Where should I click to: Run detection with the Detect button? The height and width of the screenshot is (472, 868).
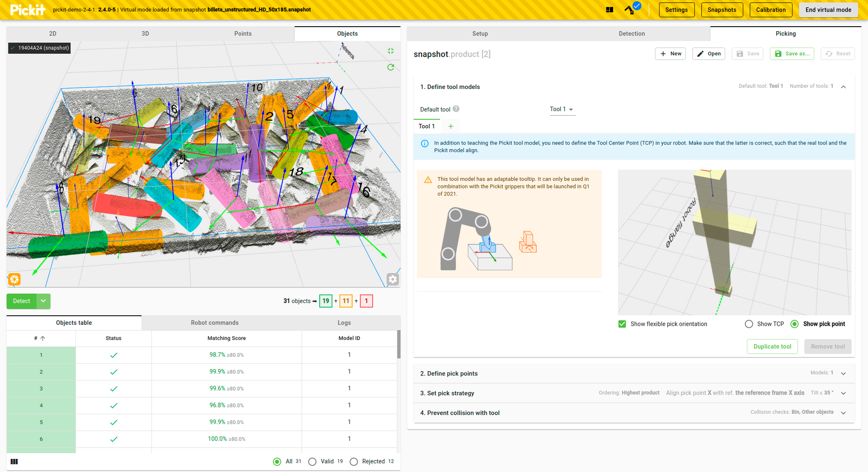coord(21,301)
